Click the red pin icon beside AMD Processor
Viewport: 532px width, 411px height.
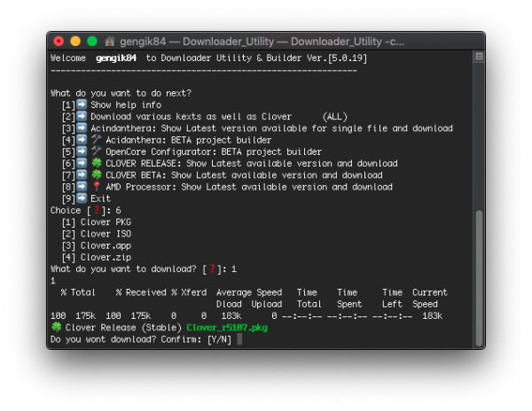pos(97,186)
